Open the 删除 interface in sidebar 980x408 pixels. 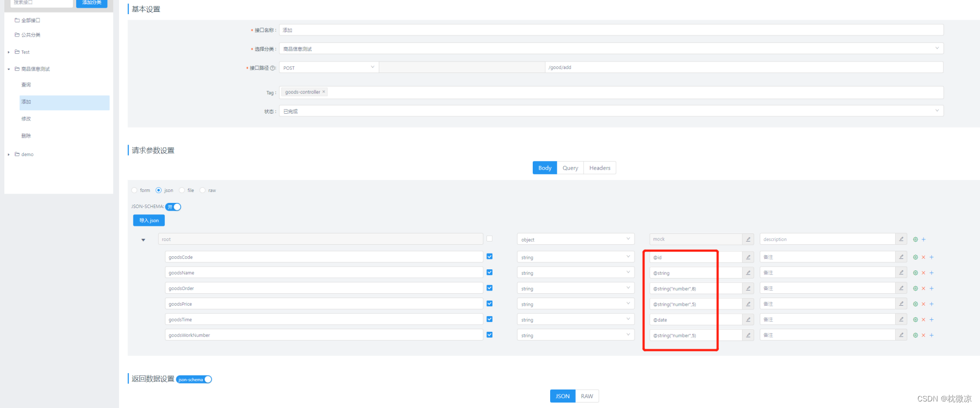click(26, 135)
